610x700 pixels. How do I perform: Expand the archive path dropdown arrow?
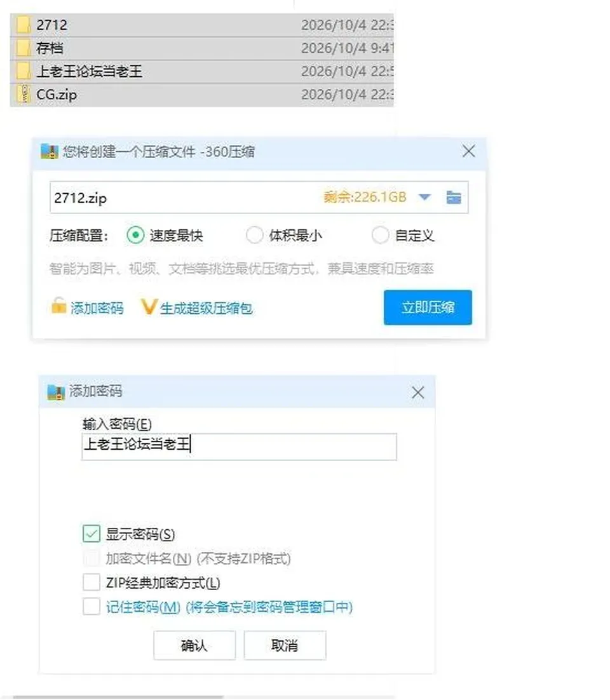click(424, 197)
